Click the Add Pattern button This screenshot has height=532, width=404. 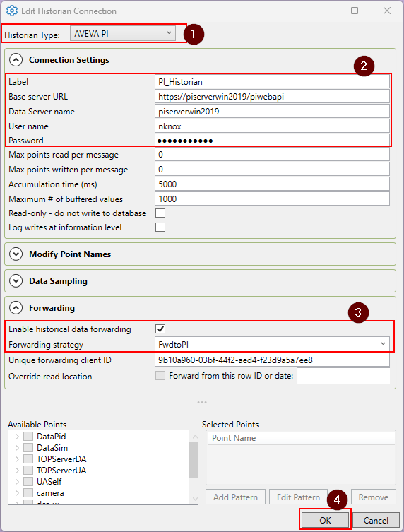tap(235, 497)
